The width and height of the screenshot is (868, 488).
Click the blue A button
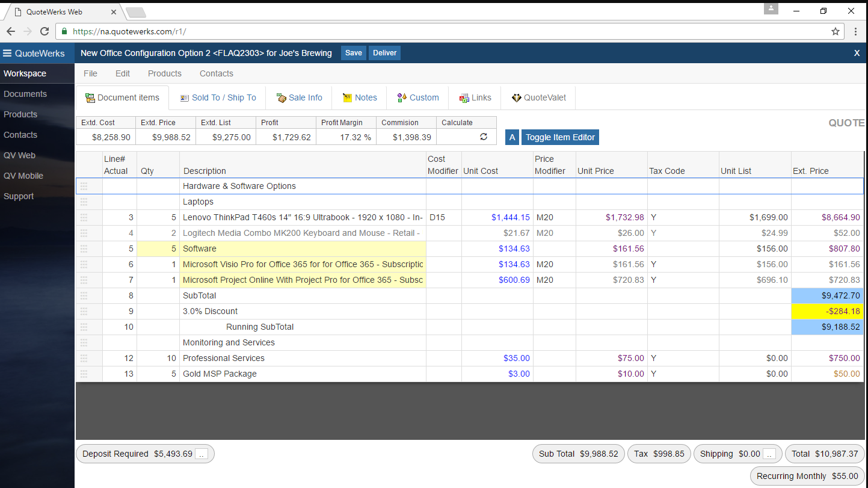[x=512, y=137]
